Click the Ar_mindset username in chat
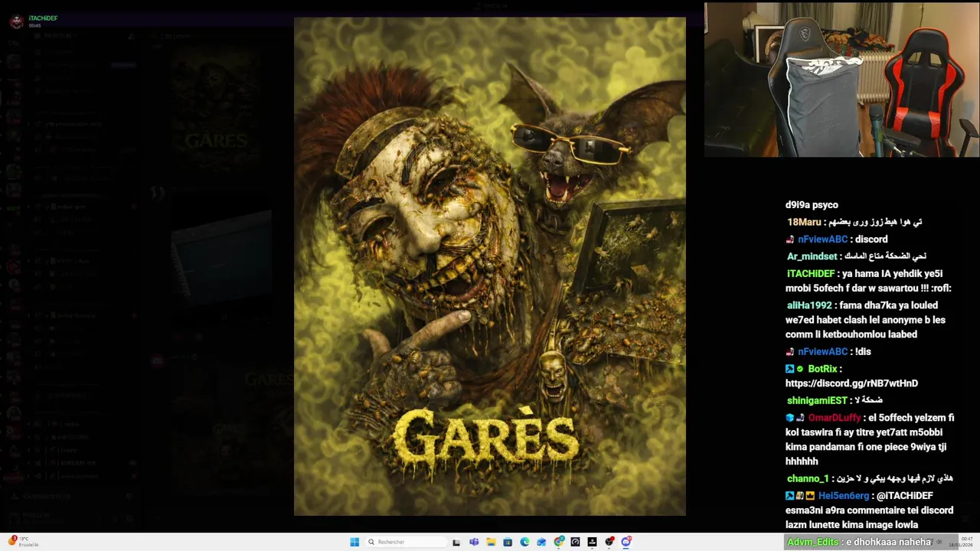980x551 pixels. pos(812,256)
